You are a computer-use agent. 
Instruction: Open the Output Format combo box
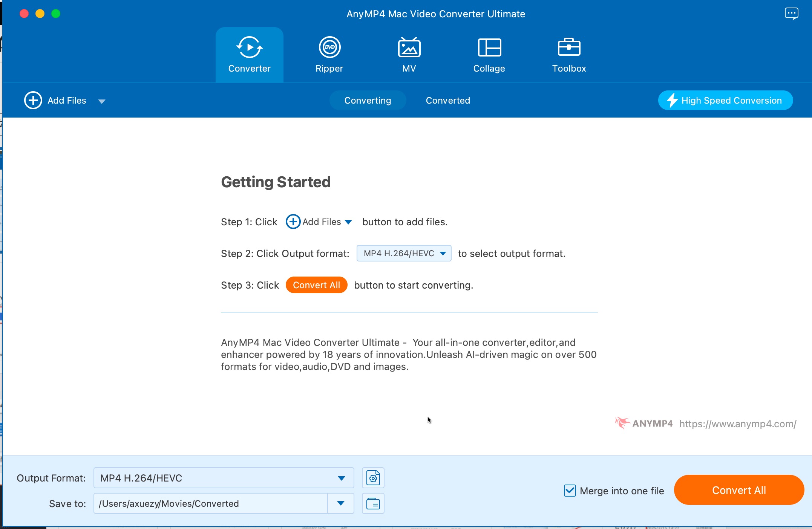pyautogui.click(x=224, y=478)
